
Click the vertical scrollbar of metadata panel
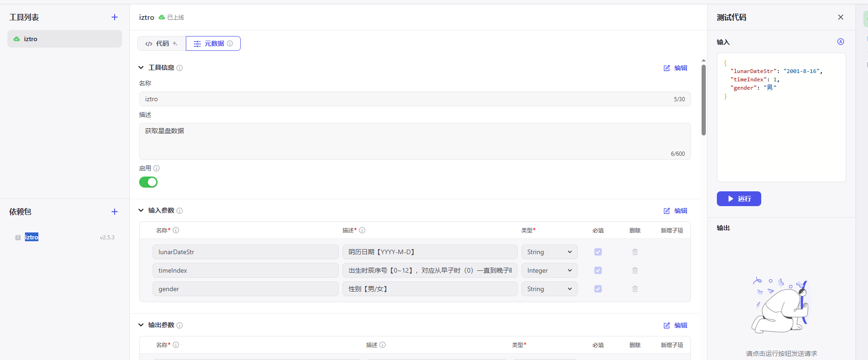703,99
